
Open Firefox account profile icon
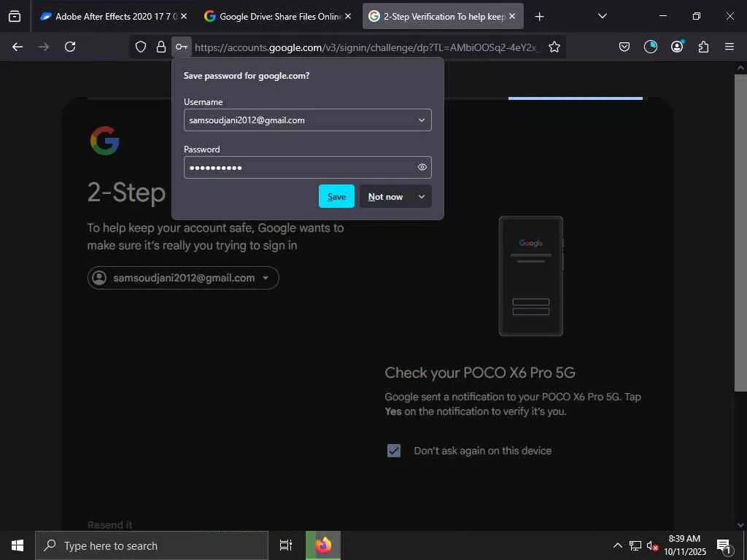point(677,46)
